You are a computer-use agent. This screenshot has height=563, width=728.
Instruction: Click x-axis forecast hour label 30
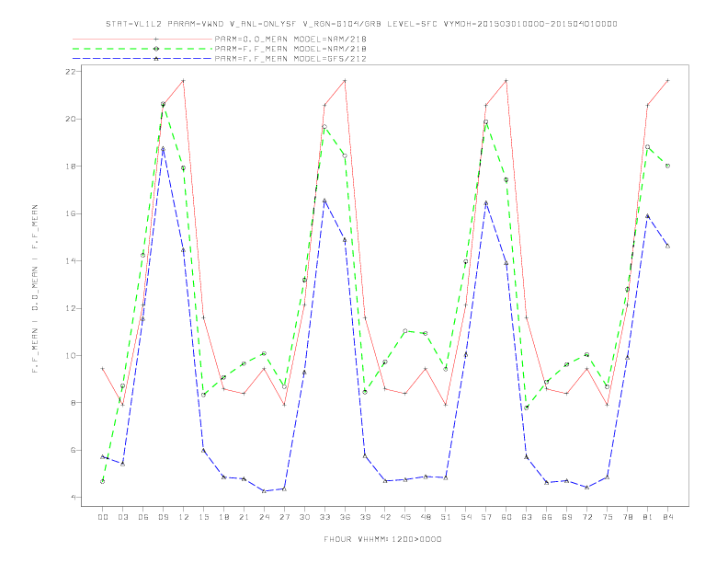coord(304,517)
